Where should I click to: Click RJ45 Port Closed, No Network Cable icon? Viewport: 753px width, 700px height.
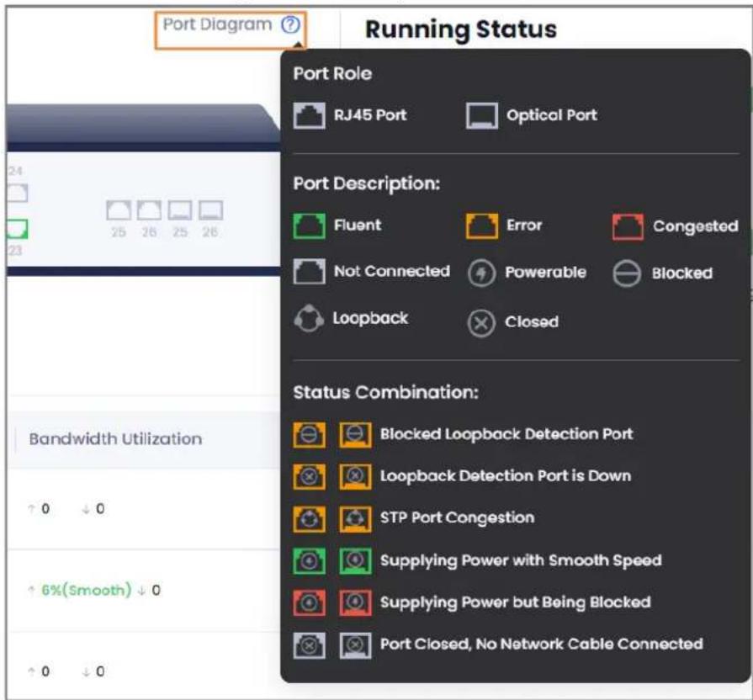[310, 645]
